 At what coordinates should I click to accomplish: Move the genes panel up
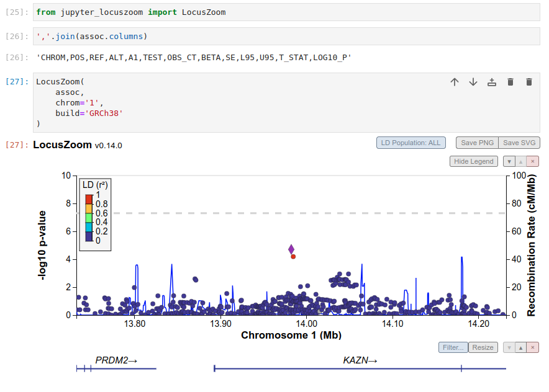click(x=520, y=347)
